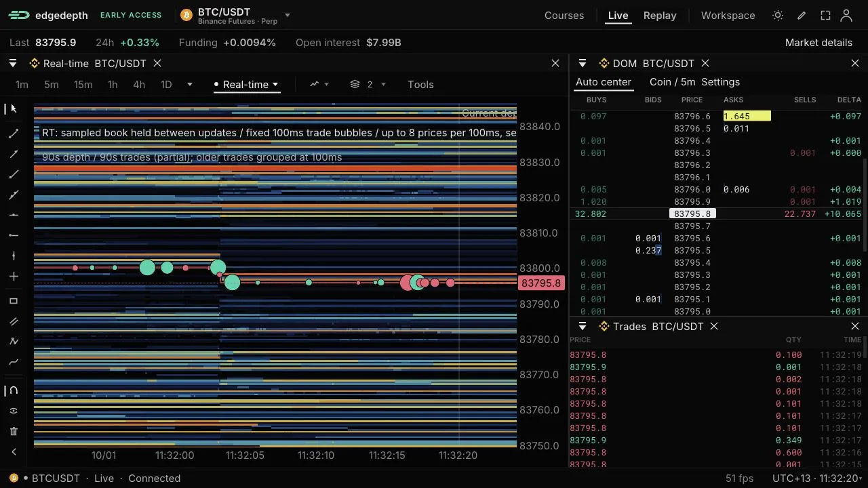The height and width of the screenshot is (488, 868).
Task: Open the layers 2 dropdown
Action: 368,85
